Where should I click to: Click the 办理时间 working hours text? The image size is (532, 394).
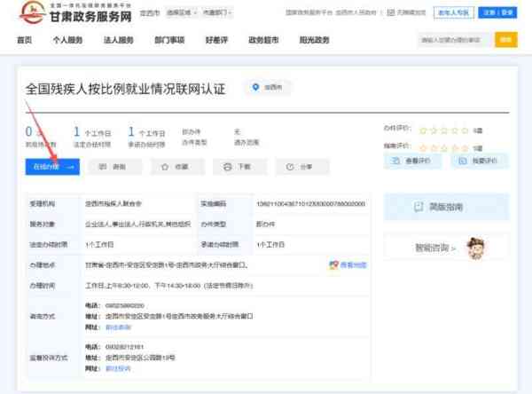(169, 286)
